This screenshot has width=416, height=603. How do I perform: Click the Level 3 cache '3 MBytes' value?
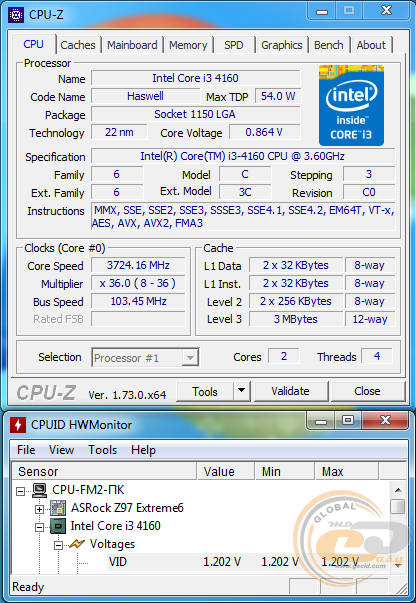296,319
